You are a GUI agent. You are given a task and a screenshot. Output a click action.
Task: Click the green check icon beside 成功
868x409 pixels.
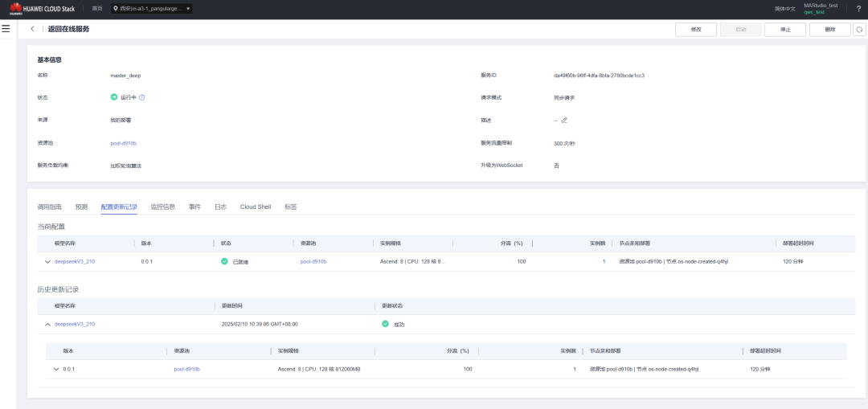tap(385, 324)
